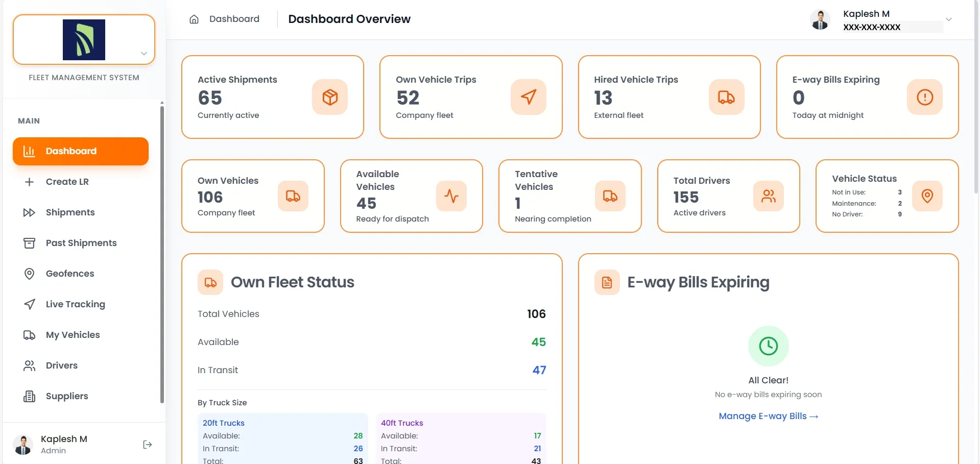
Task: Open Create LR from the sidebar
Action: pyautogui.click(x=67, y=182)
